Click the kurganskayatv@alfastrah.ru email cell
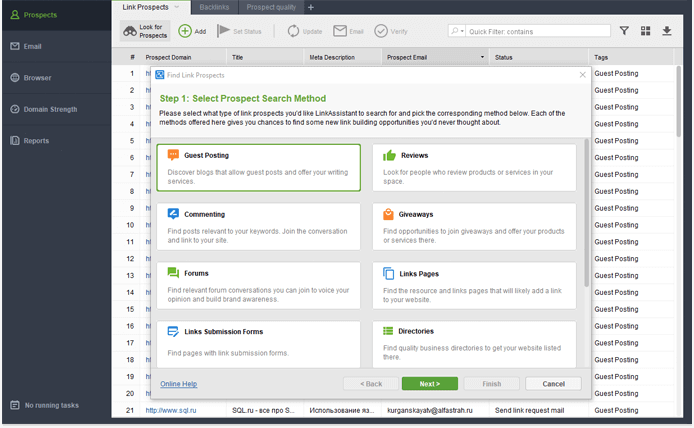 point(430,410)
